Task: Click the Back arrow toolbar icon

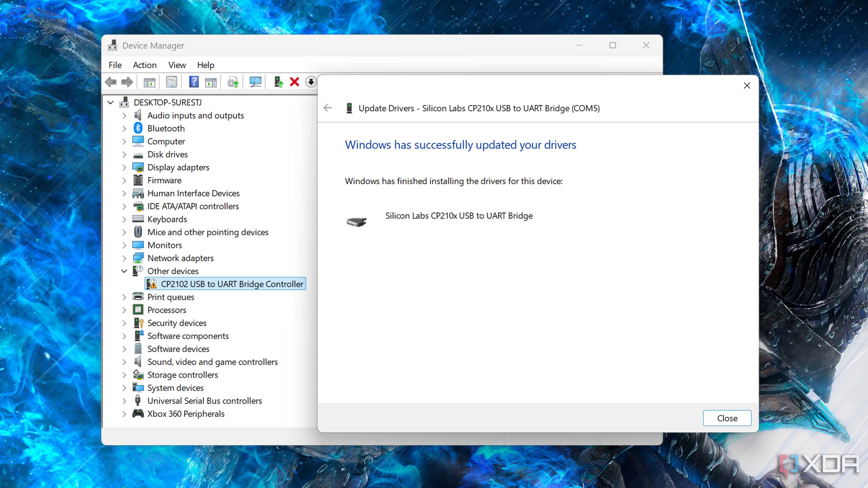Action: click(111, 82)
